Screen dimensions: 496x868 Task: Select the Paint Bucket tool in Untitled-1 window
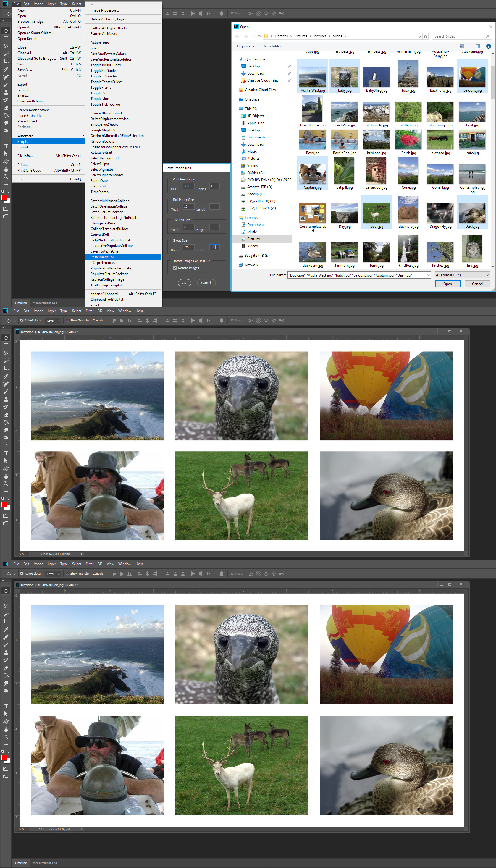click(6, 423)
